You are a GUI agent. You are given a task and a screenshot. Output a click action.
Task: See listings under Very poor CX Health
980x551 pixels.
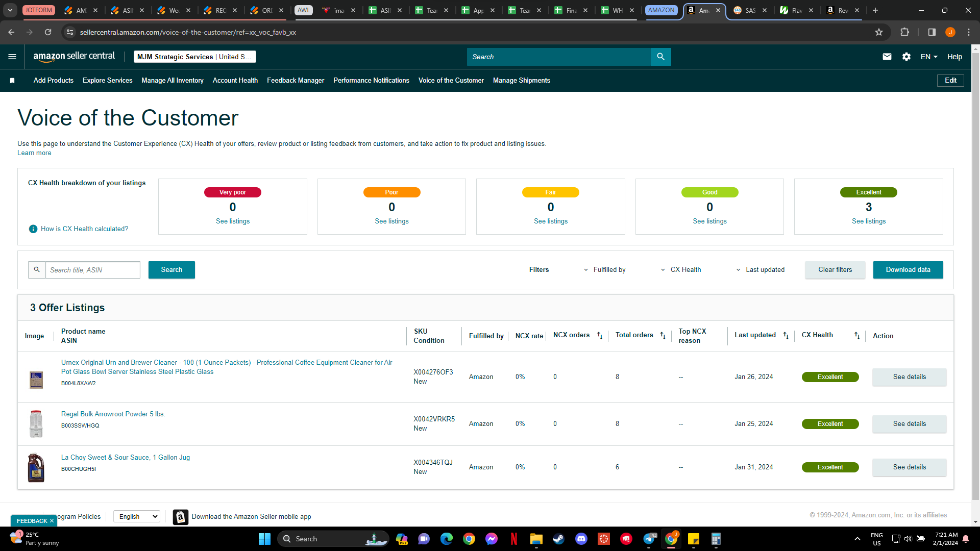(233, 221)
